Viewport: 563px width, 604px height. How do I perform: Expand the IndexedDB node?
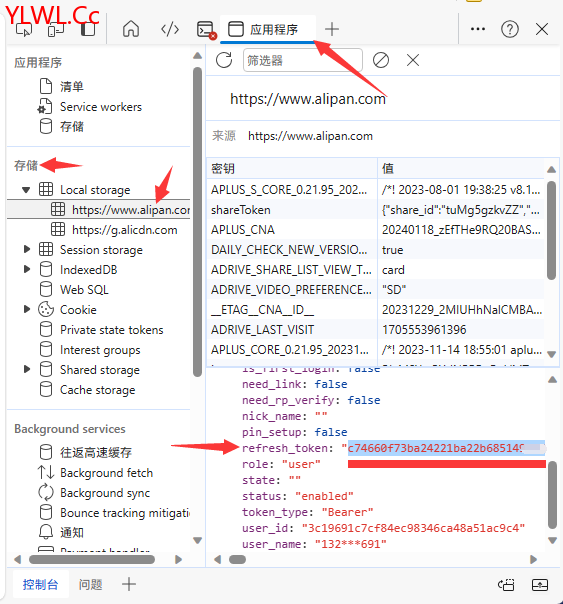27,269
